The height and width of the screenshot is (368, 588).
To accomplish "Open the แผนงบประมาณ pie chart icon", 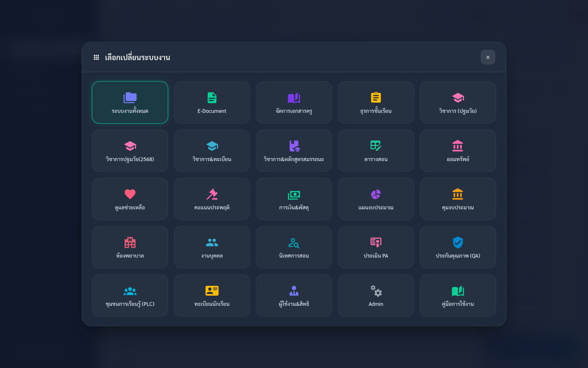I will [x=376, y=194].
